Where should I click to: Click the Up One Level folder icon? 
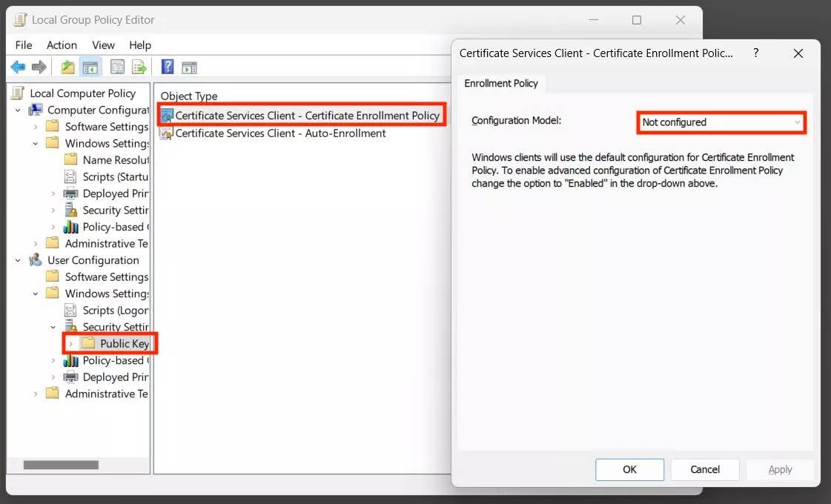click(x=67, y=67)
